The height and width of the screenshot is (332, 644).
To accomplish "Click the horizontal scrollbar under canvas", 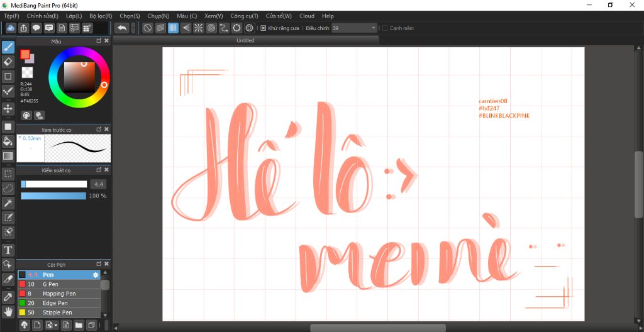I will pos(377,328).
